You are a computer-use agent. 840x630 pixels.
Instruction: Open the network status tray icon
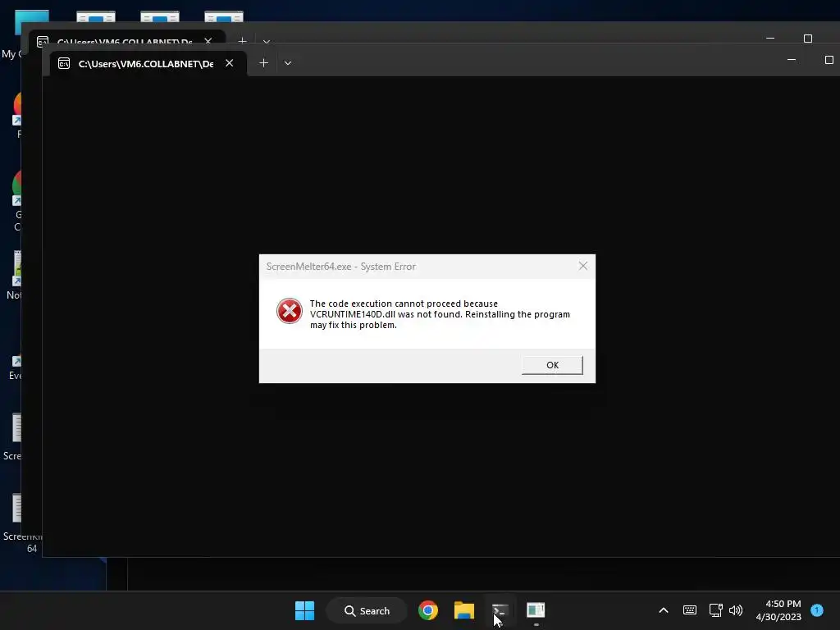(715, 610)
